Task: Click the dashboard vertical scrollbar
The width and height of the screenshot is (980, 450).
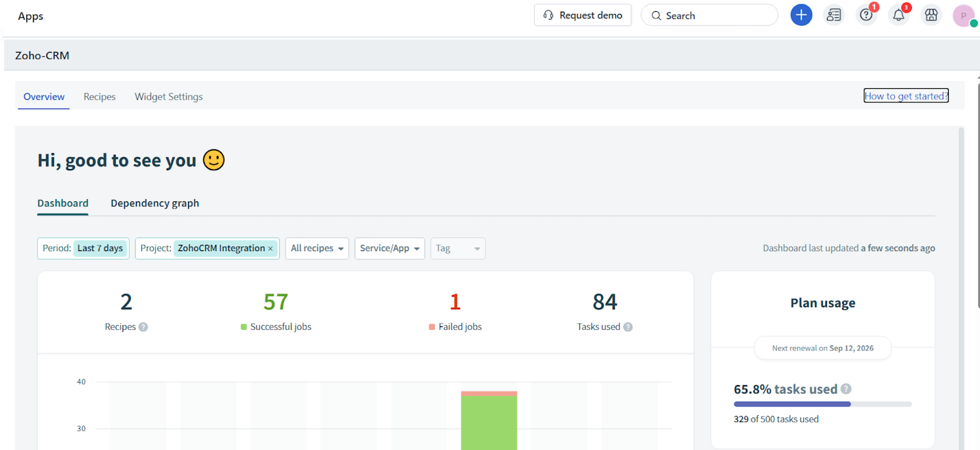Action: [x=961, y=288]
